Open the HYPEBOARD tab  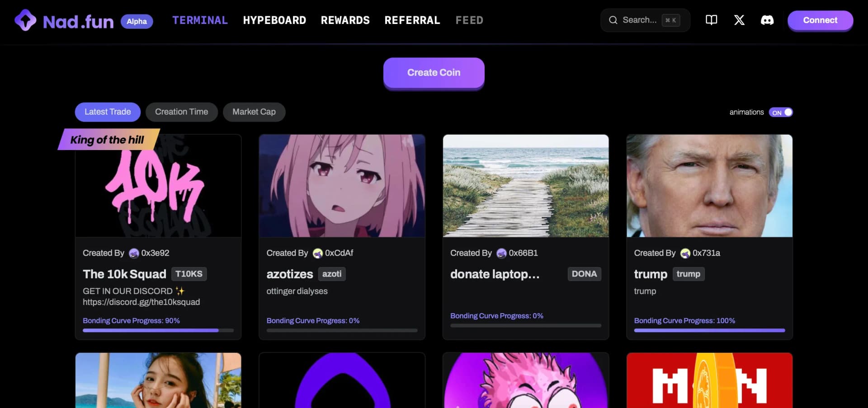coord(274,20)
